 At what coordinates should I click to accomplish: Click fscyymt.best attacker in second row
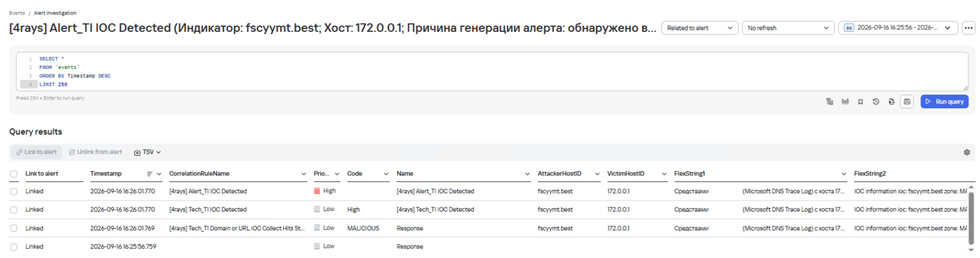[555, 210]
